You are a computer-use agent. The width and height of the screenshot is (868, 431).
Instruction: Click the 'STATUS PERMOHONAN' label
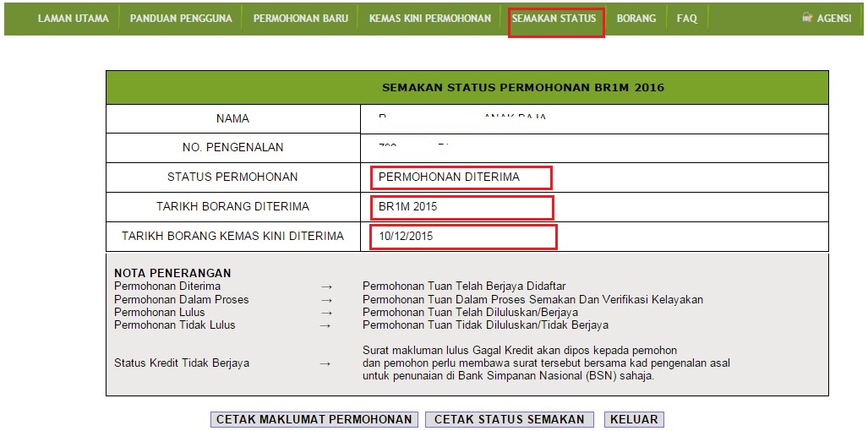click(232, 177)
